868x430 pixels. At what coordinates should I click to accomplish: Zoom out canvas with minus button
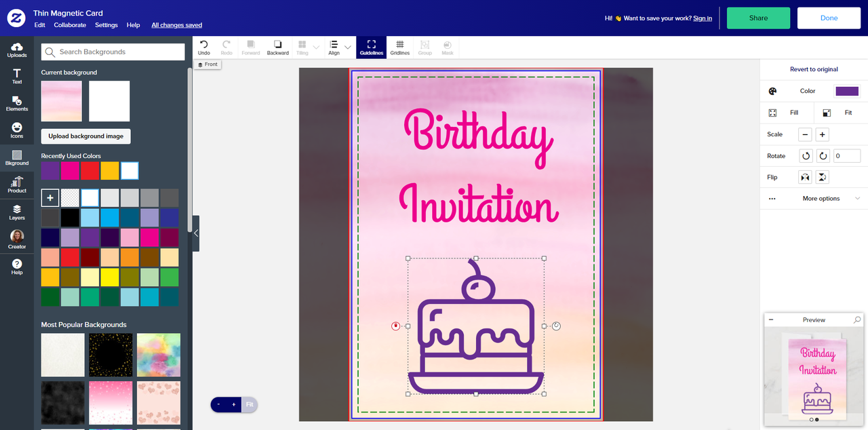coord(219,405)
